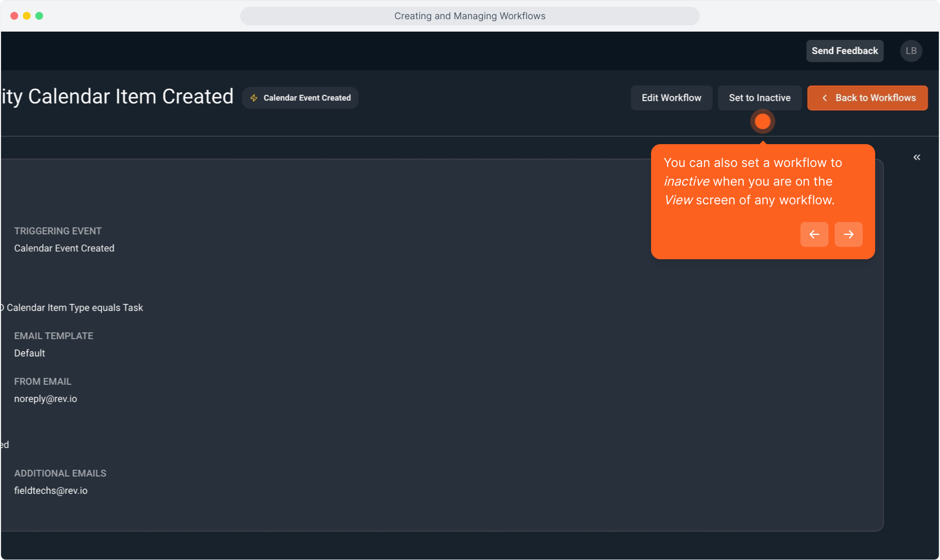The width and height of the screenshot is (940, 560).
Task: Click the Calendar Item Type equals Task condition
Action: (75, 307)
